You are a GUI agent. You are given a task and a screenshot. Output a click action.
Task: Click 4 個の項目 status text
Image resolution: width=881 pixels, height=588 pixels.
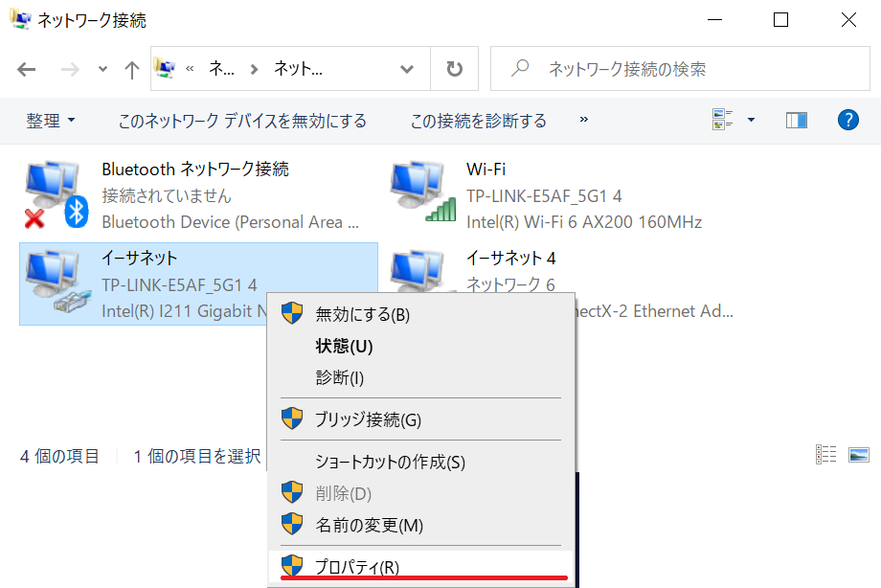point(59,456)
